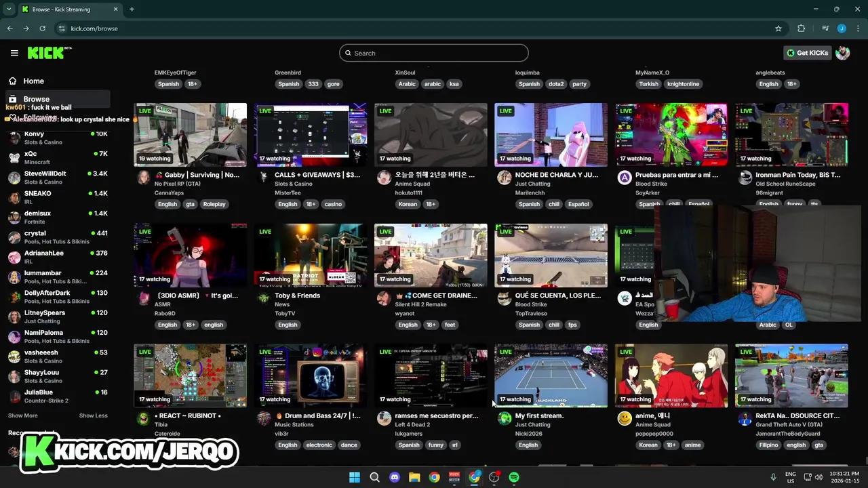This screenshot has width=868, height=488.
Task: Open AdrianahLee channel in sidebar
Action: point(58,257)
